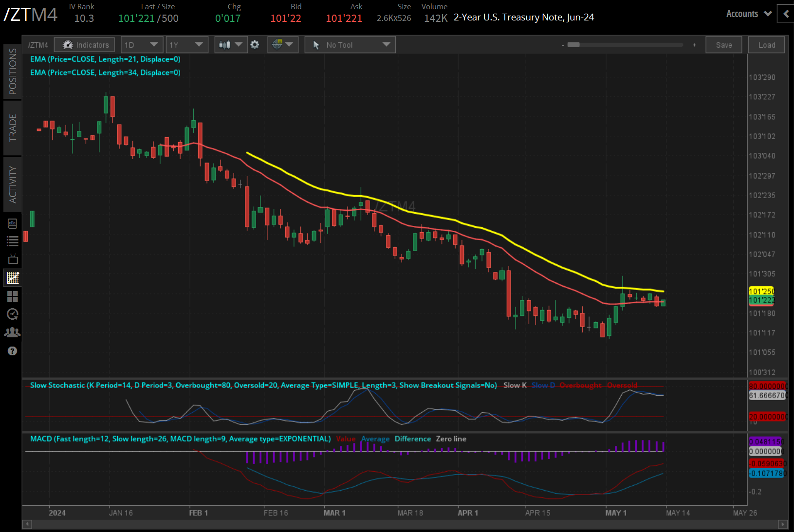Collapse the panel with the top-right chevron

coord(786,14)
